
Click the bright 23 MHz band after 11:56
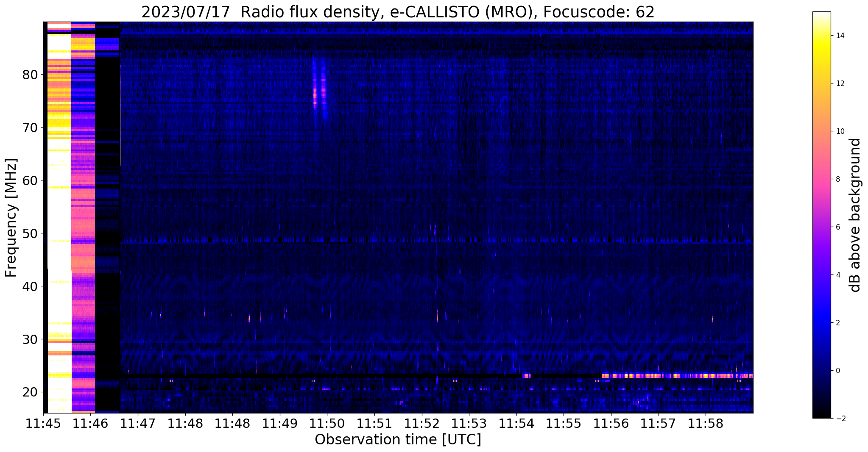(x=677, y=375)
